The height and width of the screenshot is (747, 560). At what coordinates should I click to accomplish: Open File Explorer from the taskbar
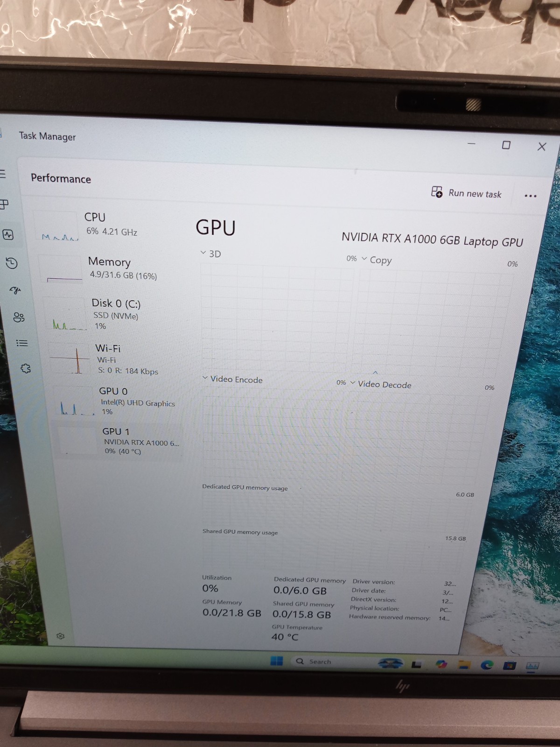463,664
